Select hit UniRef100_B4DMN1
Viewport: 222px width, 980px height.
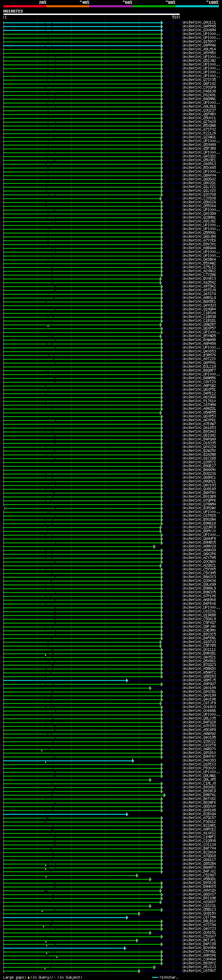tap(199, 99)
